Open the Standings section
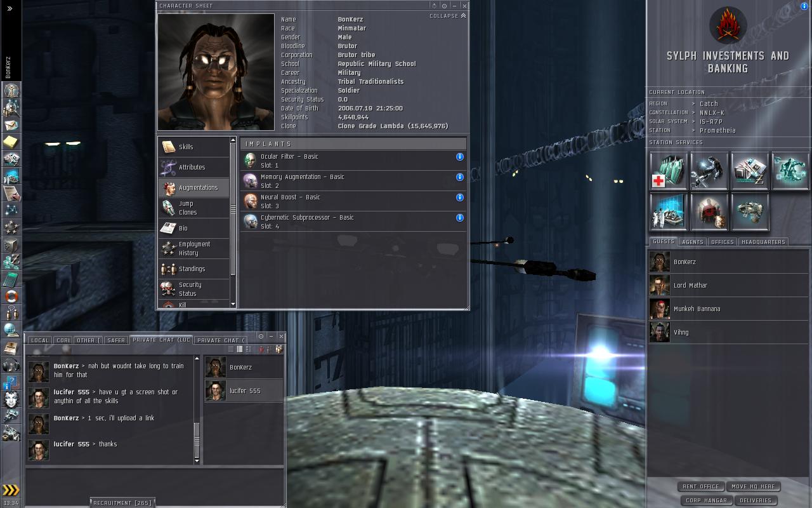812x508 pixels. 194,269
